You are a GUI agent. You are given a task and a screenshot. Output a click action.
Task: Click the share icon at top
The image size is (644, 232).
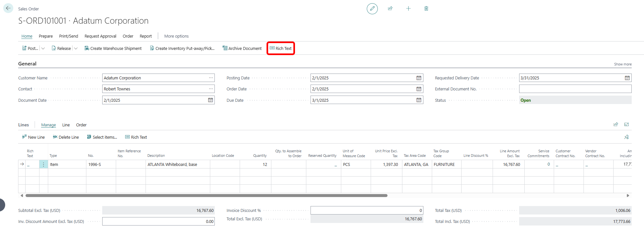pos(390,8)
